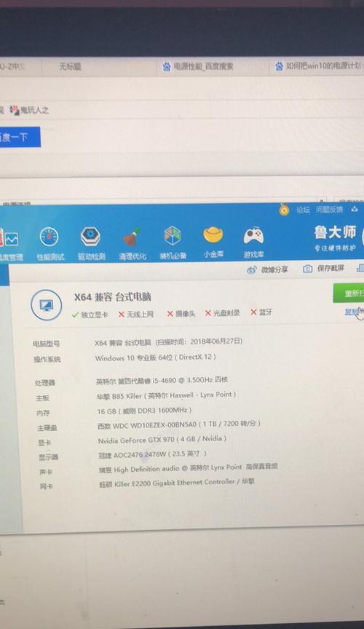Click the 显卡 row label
This screenshot has height=629, width=364.
[44, 443]
